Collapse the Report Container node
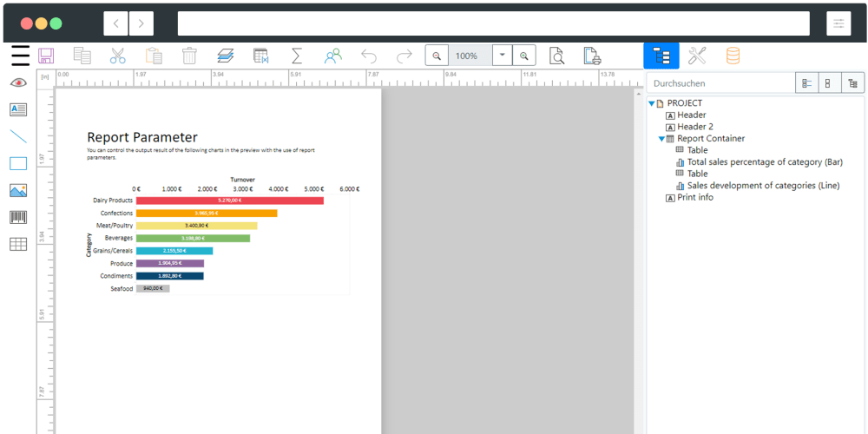 pos(661,139)
